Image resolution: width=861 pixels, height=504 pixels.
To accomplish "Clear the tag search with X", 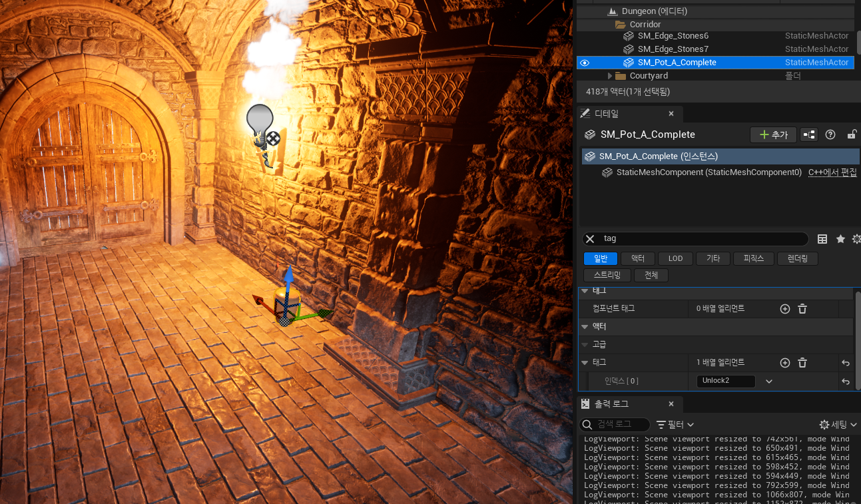I will tap(590, 239).
